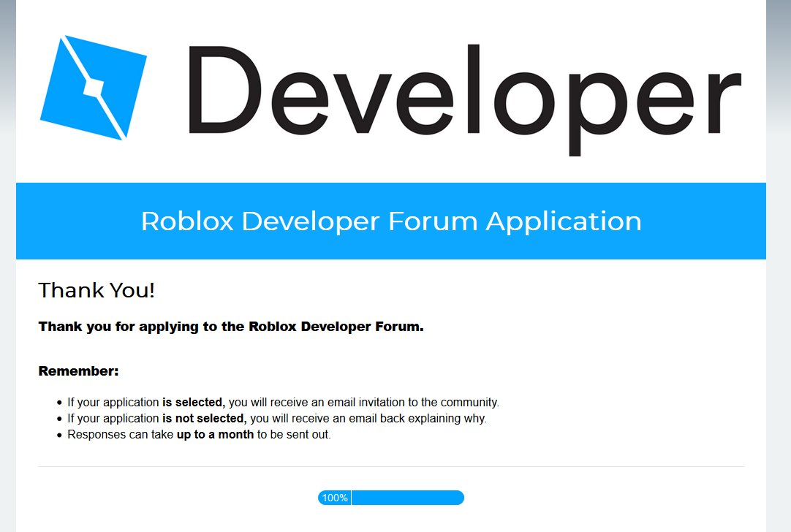Select the "Thank You!" heading

[x=96, y=290]
